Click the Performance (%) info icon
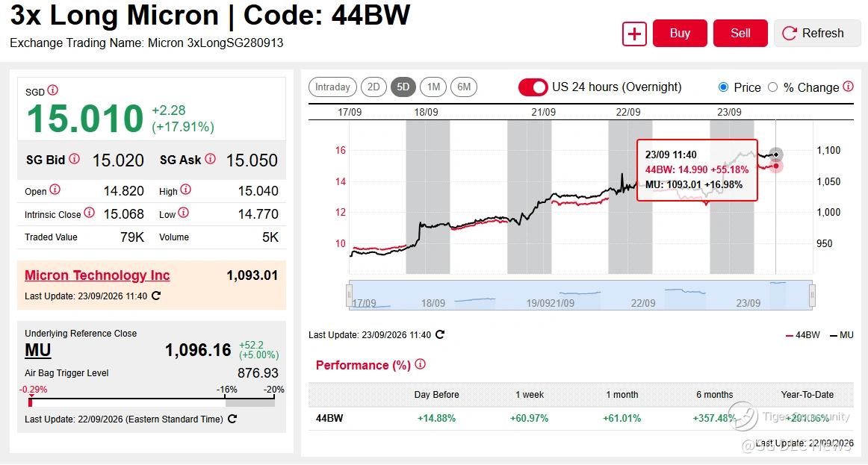 420,364
